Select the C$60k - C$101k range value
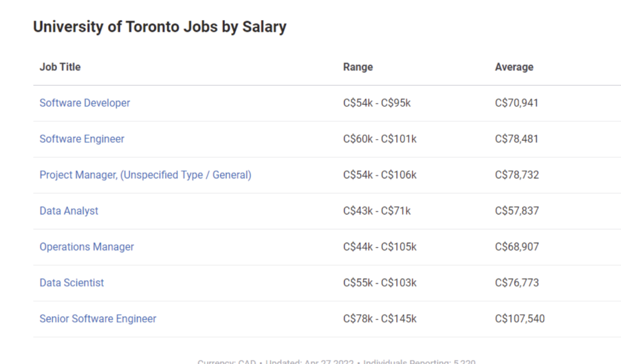The width and height of the screenshot is (621, 364). tap(379, 139)
